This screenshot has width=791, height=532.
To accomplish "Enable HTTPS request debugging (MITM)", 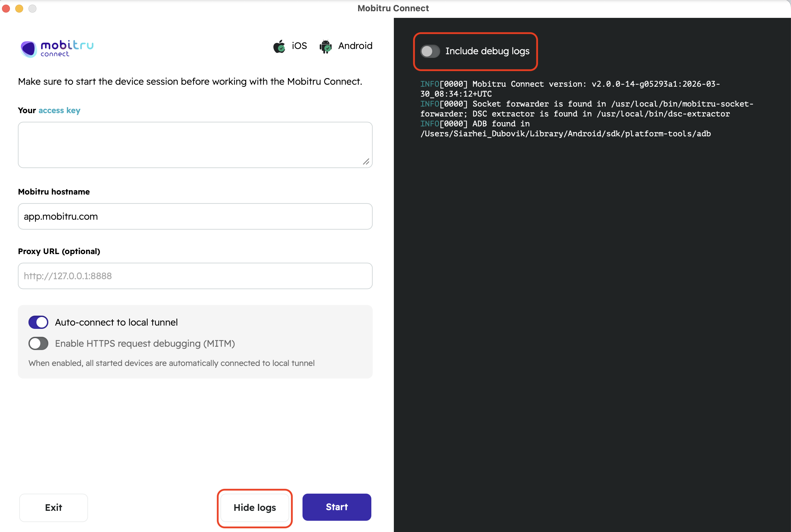I will point(38,343).
